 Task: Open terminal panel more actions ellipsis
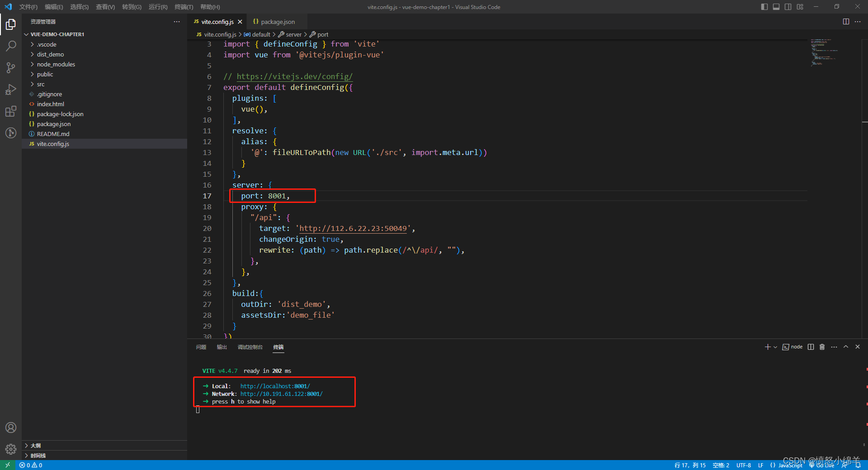pyautogui.click(x=834, y=347)
